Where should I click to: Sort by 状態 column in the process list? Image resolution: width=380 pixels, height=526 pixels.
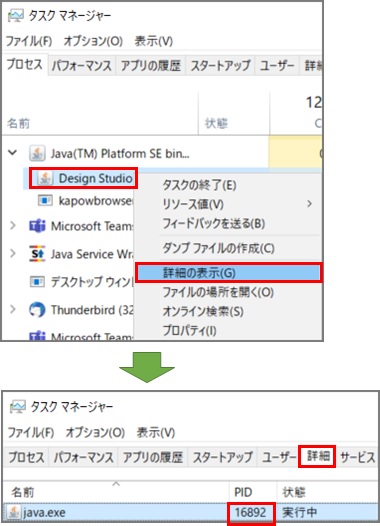pyautogui.click(x=216, y=123)
